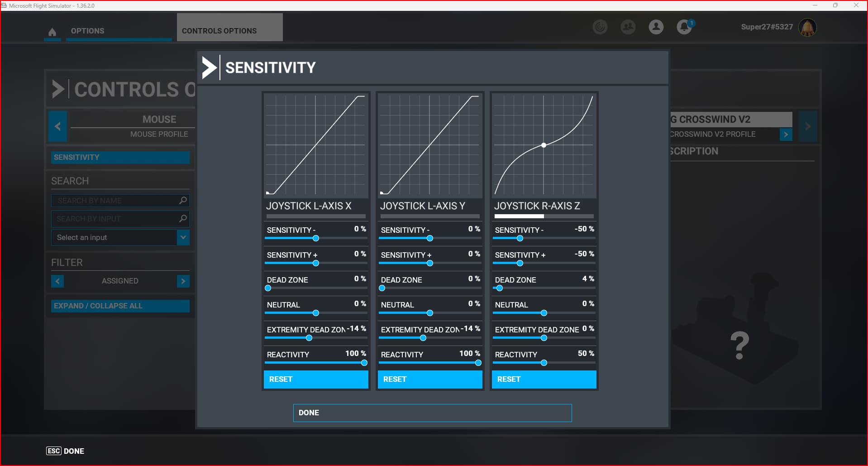Click the R-Axis Z input indicator bar
Viewport: 868px width, 466px height.
click(x=544, y=216)
